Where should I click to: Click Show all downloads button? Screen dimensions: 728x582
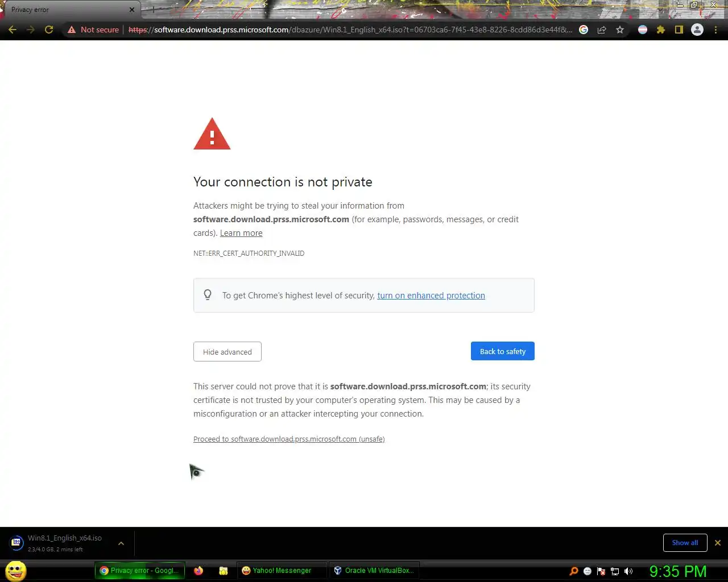[x=685, y=543]
